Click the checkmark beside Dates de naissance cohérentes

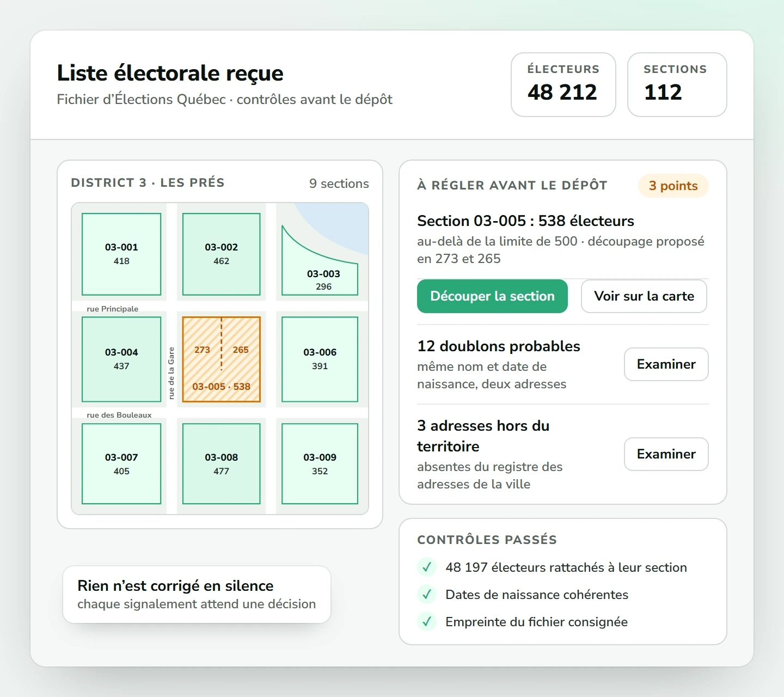427,595
